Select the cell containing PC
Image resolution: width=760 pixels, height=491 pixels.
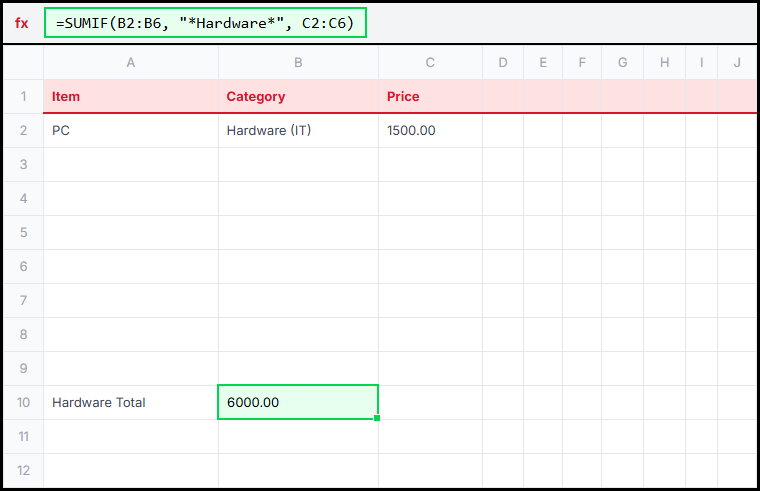pos(131,131)
